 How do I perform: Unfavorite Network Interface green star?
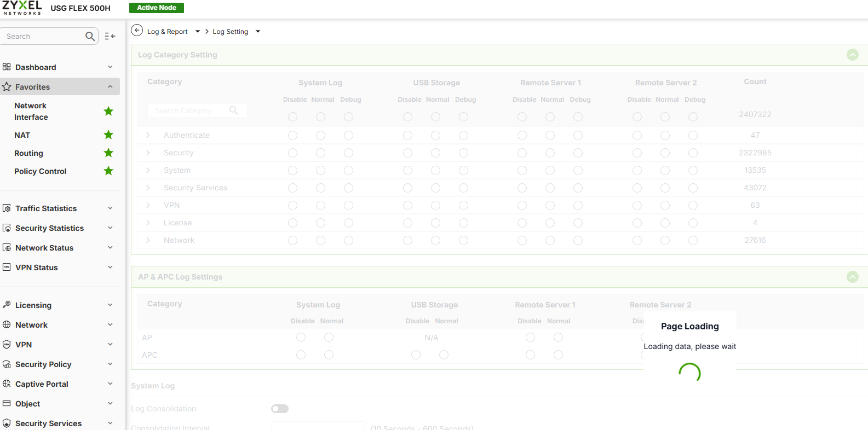click(x=108, y=111)
